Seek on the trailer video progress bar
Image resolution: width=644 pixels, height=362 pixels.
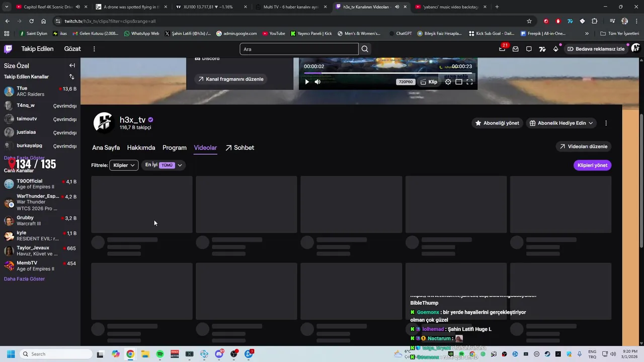point(388,73)
